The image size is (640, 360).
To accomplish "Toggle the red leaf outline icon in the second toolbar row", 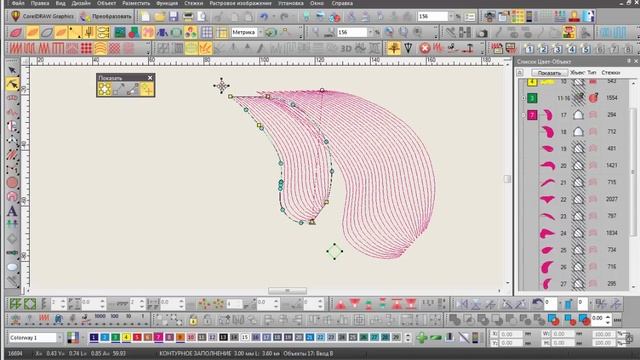I will coord(16,33).
